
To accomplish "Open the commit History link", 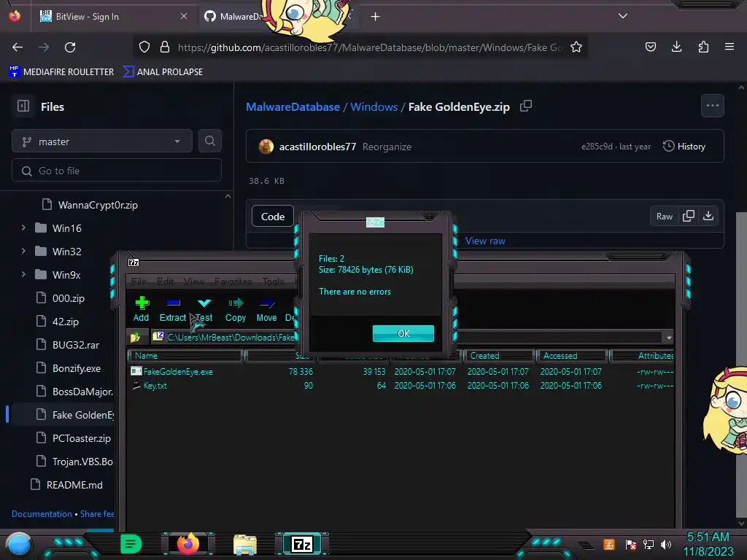I will click(x=684, y=146).
